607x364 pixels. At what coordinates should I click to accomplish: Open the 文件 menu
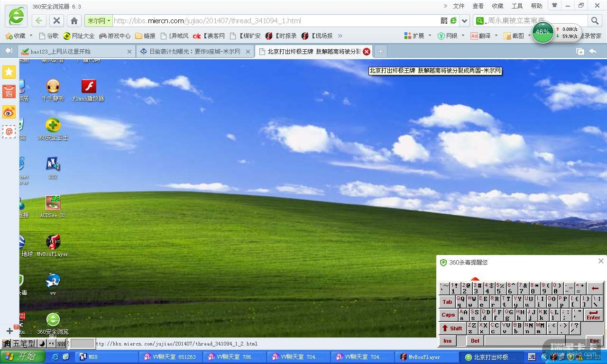tap(459, 6)
